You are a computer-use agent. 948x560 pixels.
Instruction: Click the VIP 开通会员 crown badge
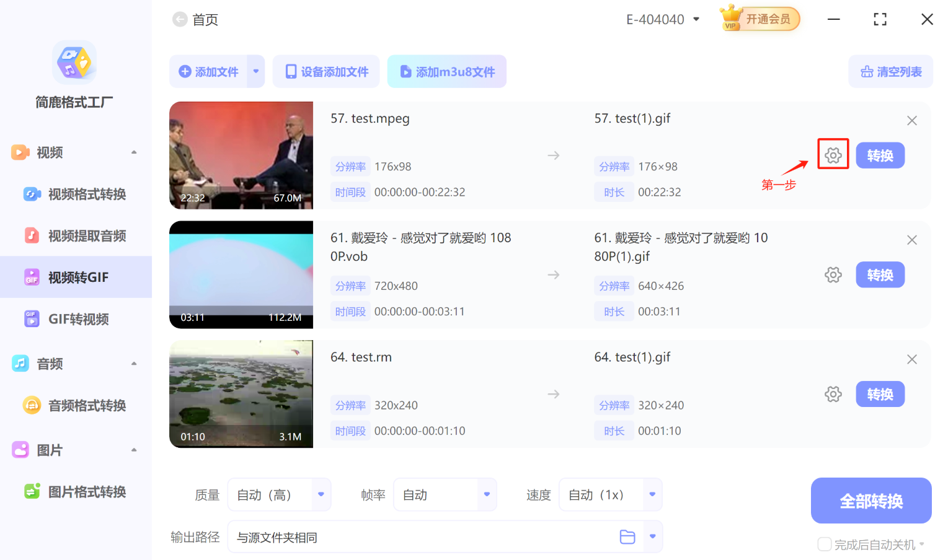tap(759, 19)
